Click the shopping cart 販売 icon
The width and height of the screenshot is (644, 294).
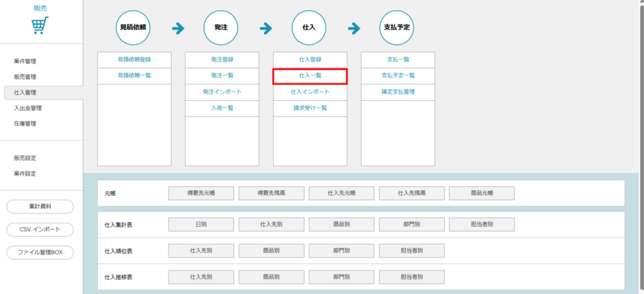(x=40, y=25)
